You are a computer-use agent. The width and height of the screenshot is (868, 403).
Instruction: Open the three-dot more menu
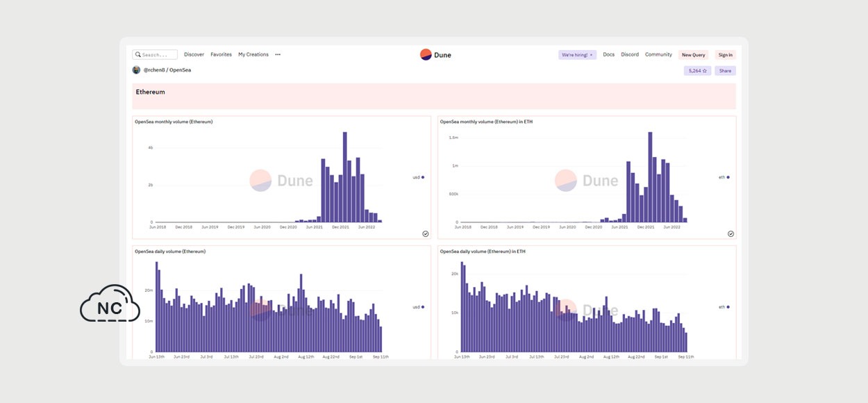pyautogui.click(x=278, y=54)
